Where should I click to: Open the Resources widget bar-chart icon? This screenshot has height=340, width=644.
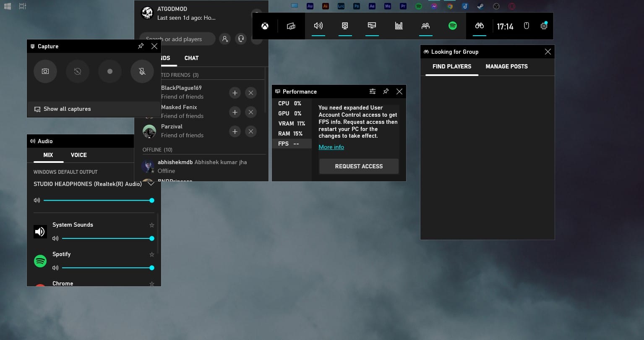pos(399,26)
